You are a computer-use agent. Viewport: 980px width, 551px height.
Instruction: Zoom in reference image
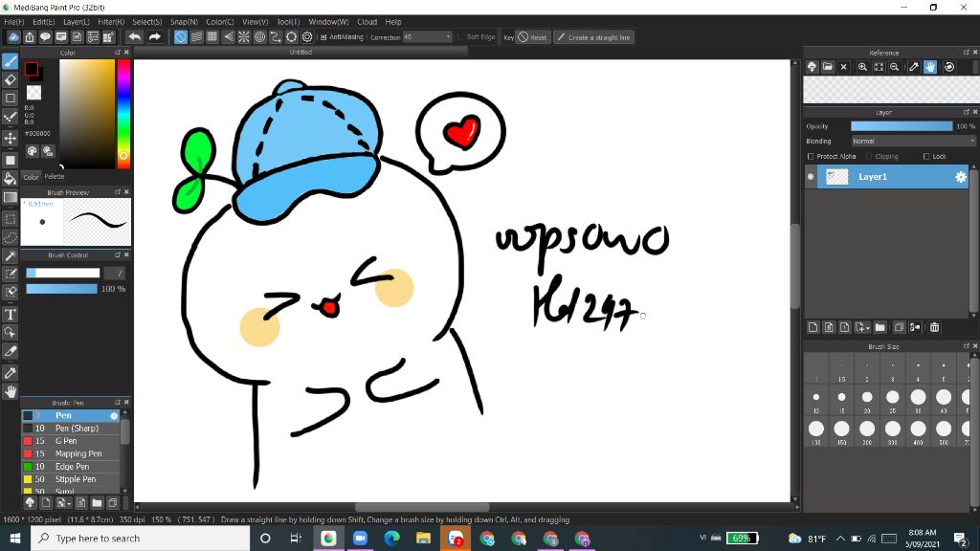[x=862, y=67]
